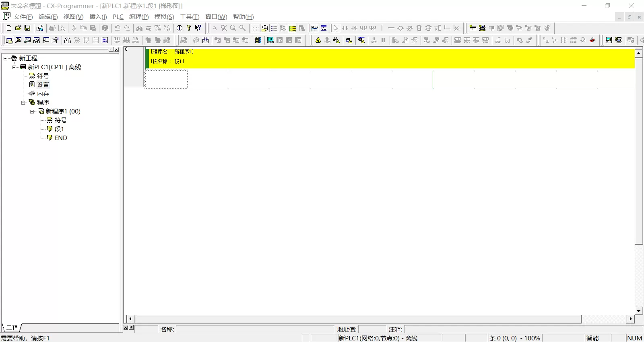Collapse the 程序 tree node

click(x=23, y=103)
